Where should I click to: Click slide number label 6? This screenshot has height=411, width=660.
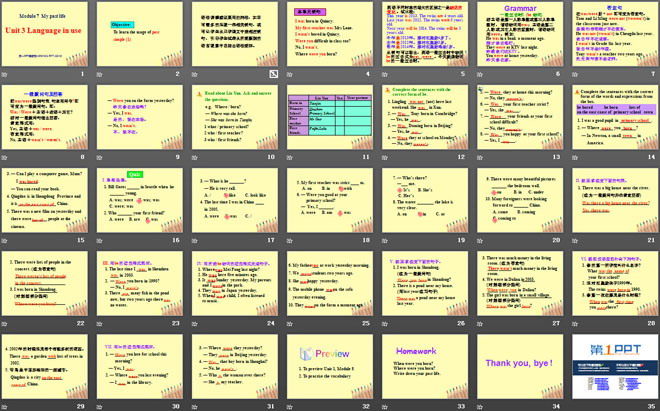[x=558, y=74]
